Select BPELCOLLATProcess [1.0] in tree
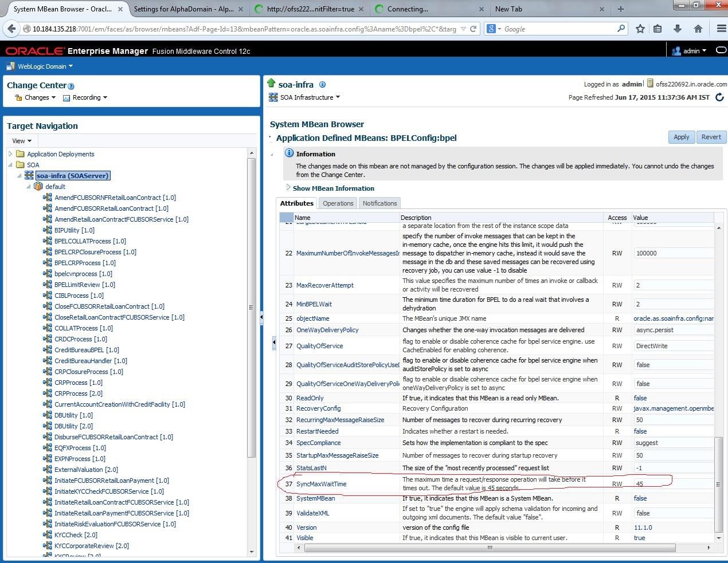This screenshot has height=563, width=728. 90,241
